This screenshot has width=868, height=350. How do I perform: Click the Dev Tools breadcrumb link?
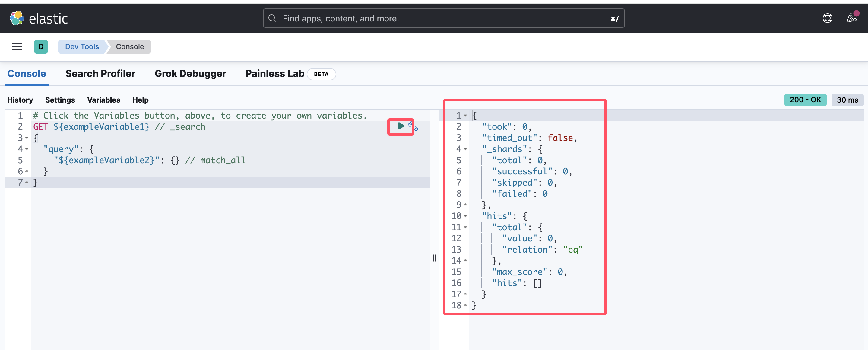click(x=82, y=46)
